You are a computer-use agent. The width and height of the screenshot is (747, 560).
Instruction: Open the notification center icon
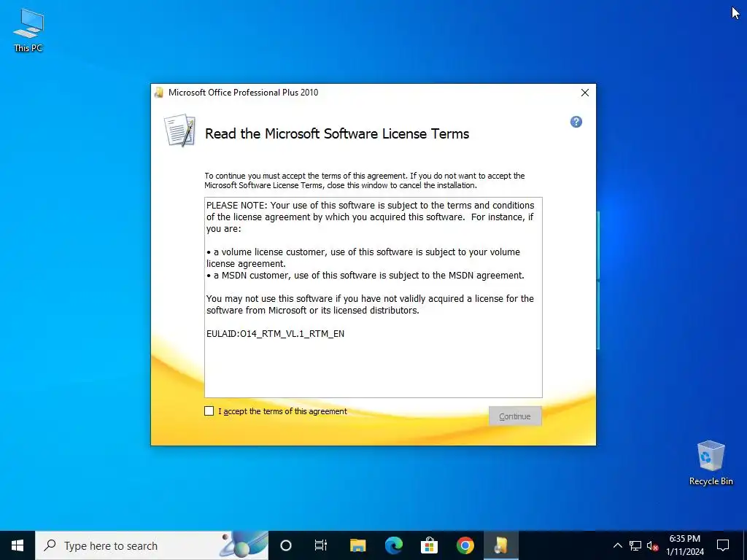pos(723,545)
